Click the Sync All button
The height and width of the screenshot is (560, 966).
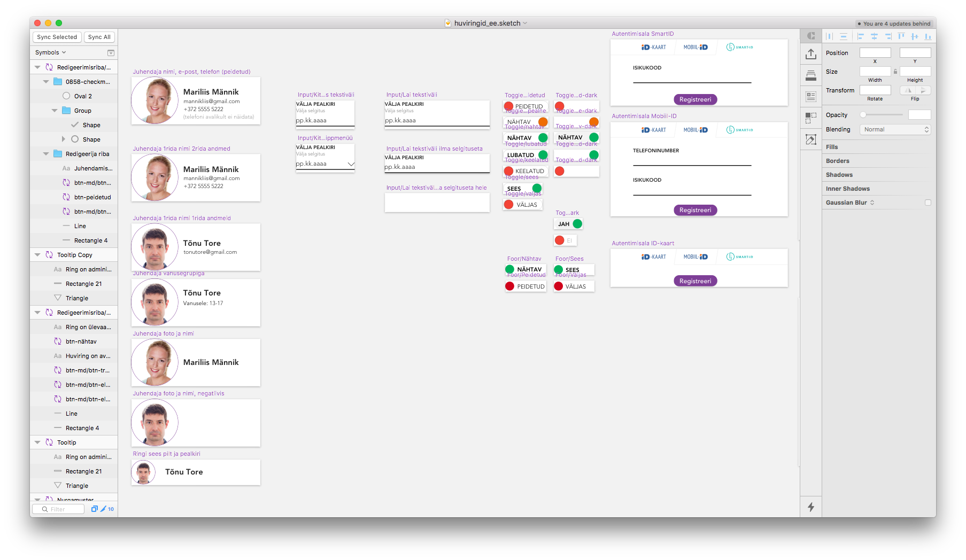[x=99, y=37]
